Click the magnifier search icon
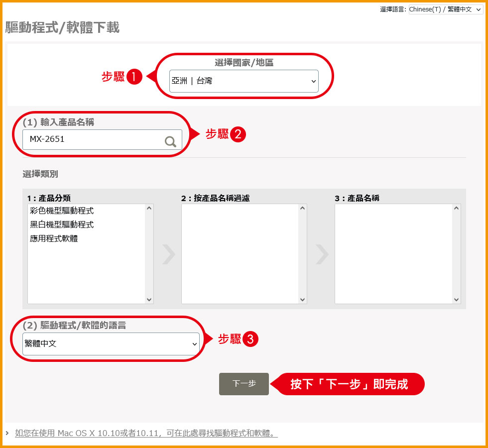 (170, 142)
